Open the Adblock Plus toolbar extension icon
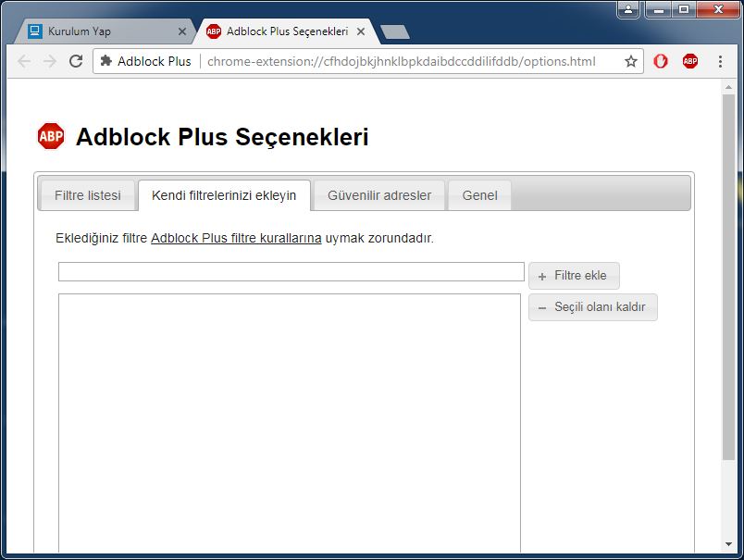 coord(690,61)
